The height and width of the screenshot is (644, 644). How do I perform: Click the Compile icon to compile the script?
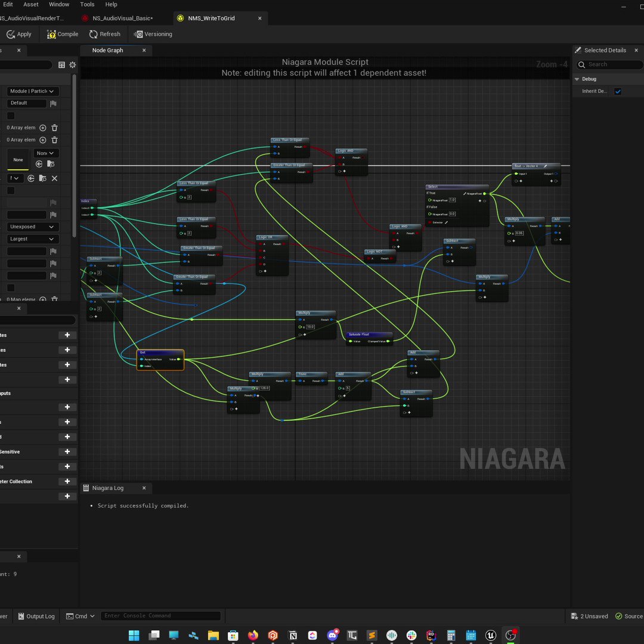tap(52, 34)
